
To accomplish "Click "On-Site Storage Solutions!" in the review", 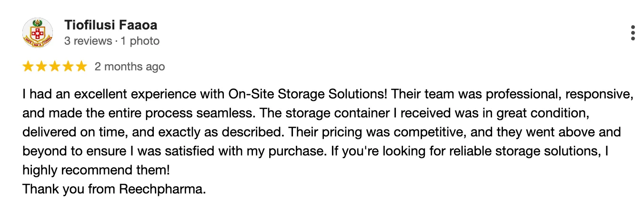I will click(x=308, y=94).
